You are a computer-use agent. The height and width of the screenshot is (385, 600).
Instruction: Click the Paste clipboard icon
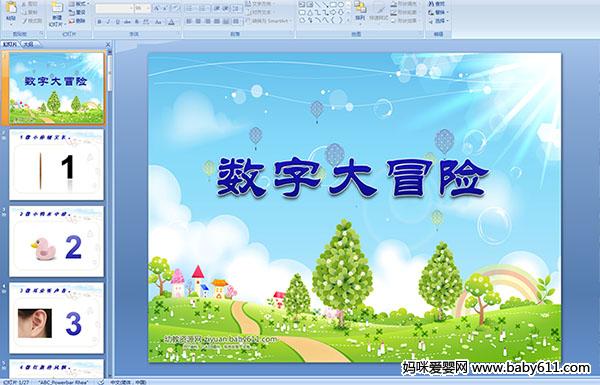click(11, 8)
